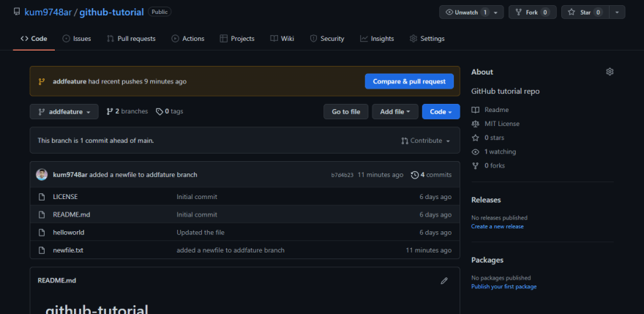Click the eye icon beside 1 watching
This screenshot has width=644, height=314.
[475, 152]
